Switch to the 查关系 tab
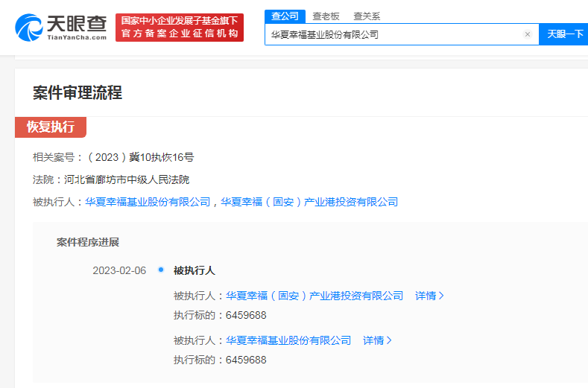 pos(367,16)
